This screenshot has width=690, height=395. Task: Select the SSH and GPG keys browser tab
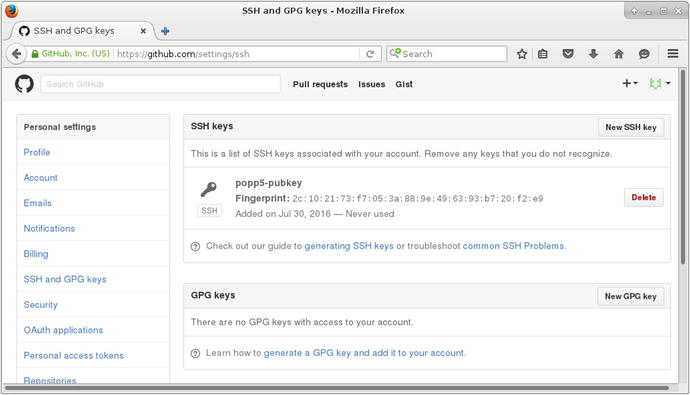click(x=82, y=31)
